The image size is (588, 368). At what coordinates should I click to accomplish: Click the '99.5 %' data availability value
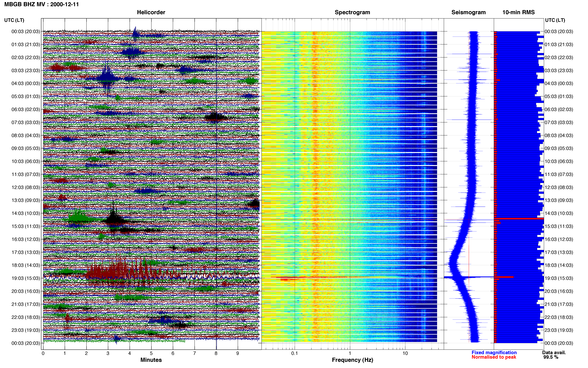pos(551,357)
